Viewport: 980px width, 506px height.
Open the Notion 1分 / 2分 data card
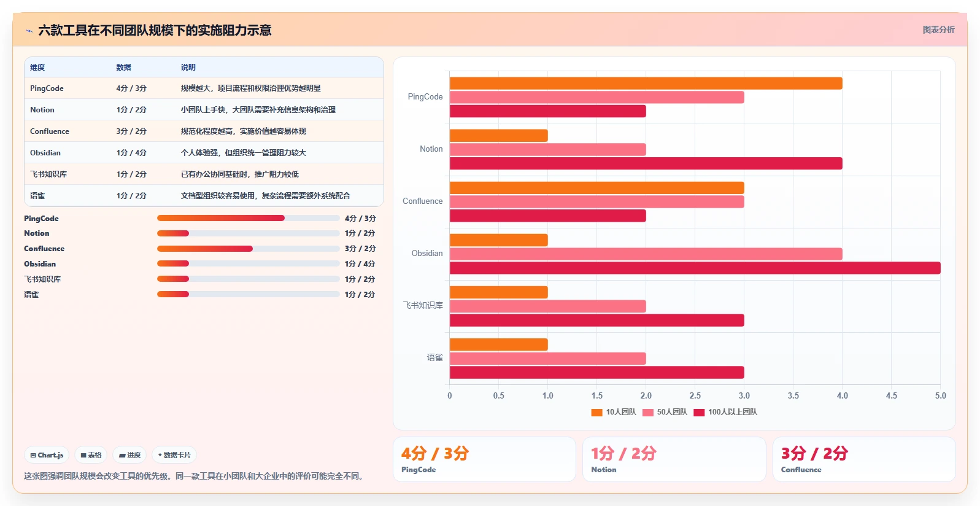[674, 459]
